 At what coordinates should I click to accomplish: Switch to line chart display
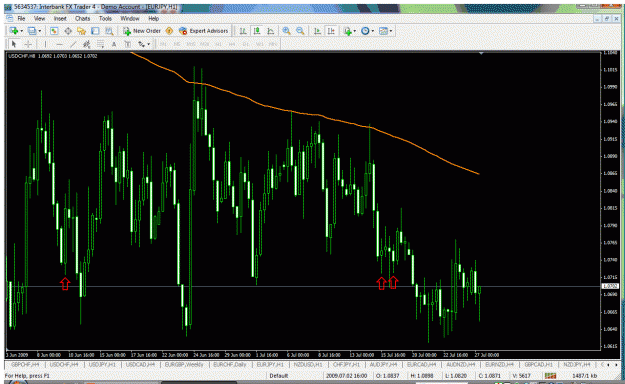pyautogui.click(x=271, y=31)
